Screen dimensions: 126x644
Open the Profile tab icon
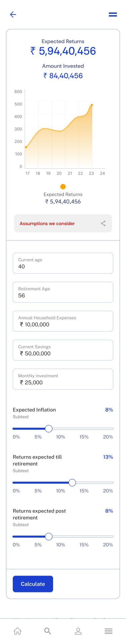tap(78, 631)
